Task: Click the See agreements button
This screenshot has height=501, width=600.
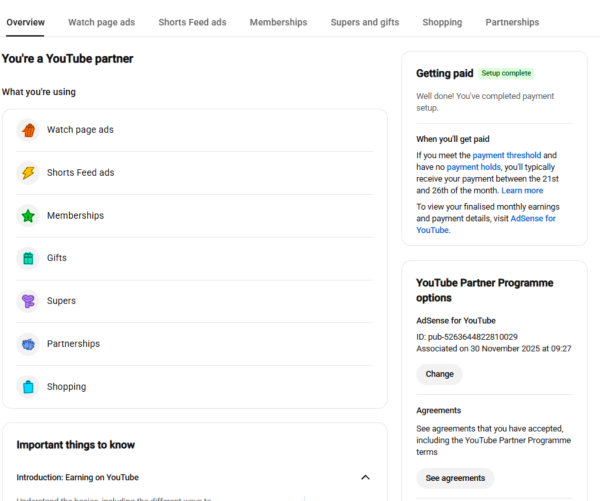Action: click(x=455, y=478)
